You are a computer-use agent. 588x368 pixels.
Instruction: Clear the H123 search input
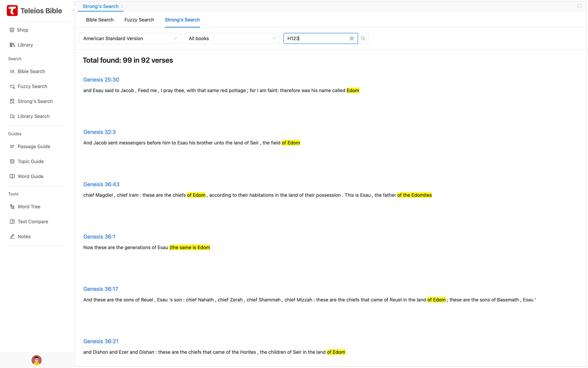tap(352, 38)
